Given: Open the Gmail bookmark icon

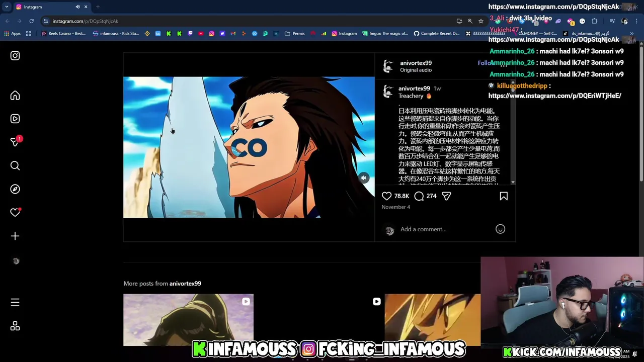Looking at the screenshot, I should [233, 34].
